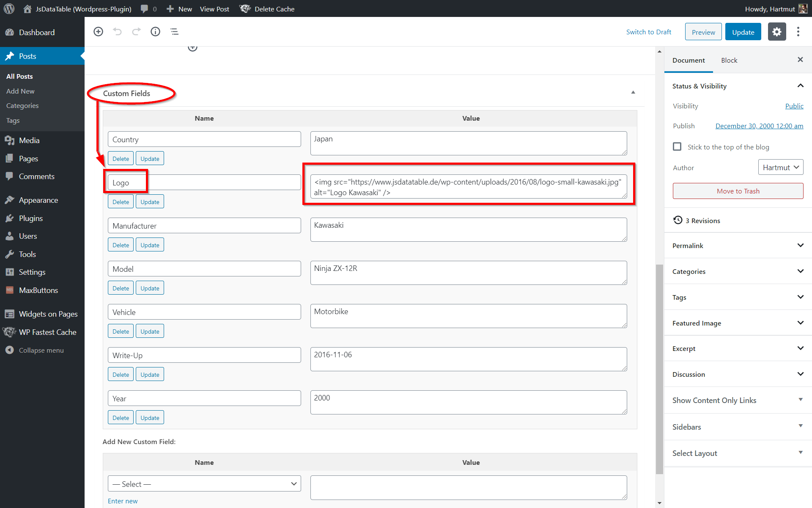Click View Post in admin bar
812x508 pixels.
click(214, 9)
